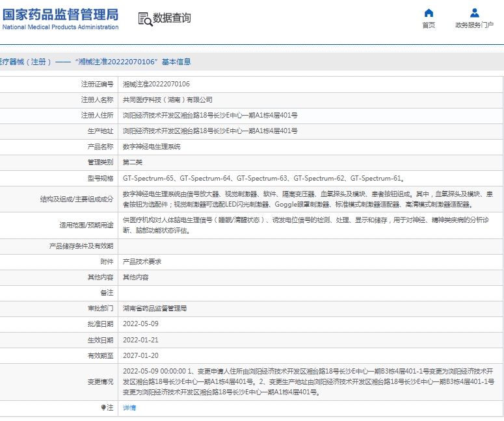Open the 政务服务门户 link text
Screen dimensions: 504x421
click(475, 25)
